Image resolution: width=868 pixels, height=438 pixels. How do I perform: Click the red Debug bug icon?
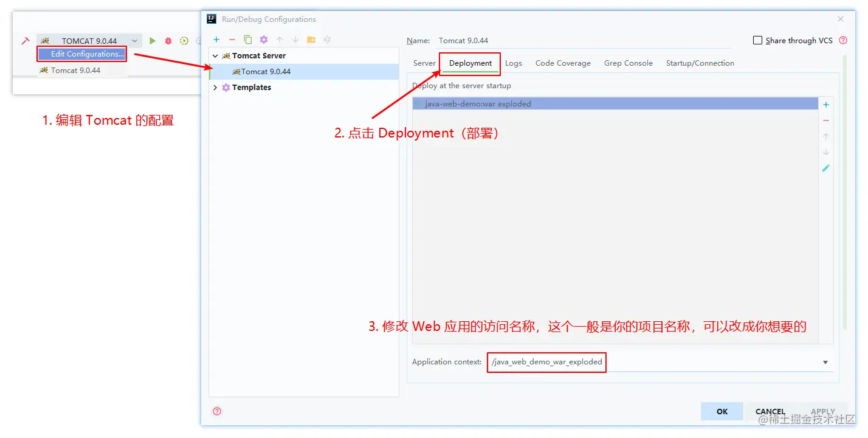(x=168, y=41)
